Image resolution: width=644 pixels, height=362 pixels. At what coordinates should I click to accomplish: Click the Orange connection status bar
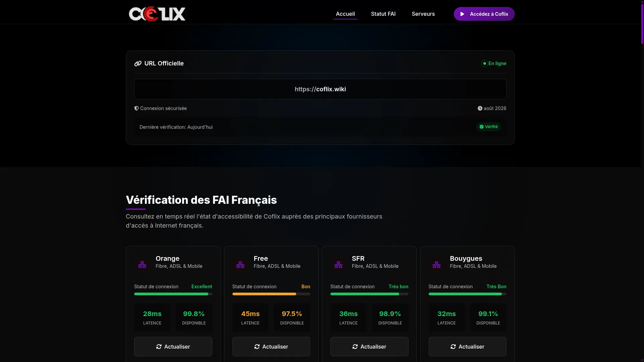173,294
